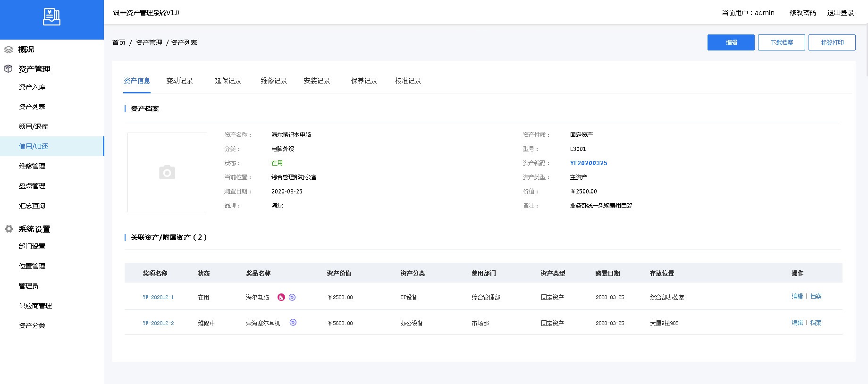The height and width of the screenshot is (384, 868).
Task: Click the camera placeholder asset photo
Action: tap(167, 172)
